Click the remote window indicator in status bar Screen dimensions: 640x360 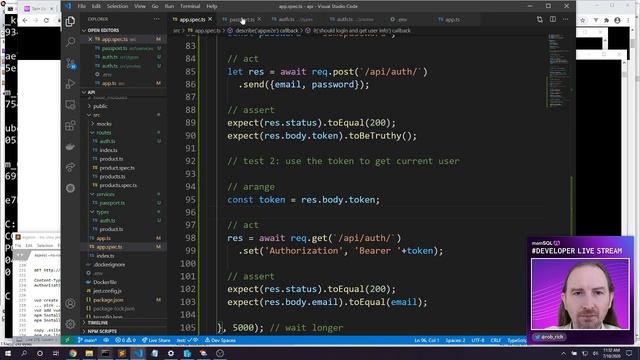[x=68, y=340]
